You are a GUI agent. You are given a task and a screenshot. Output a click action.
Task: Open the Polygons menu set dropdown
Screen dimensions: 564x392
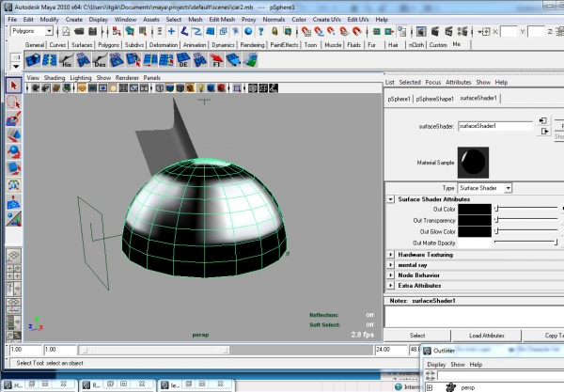[x=49, y=31]
